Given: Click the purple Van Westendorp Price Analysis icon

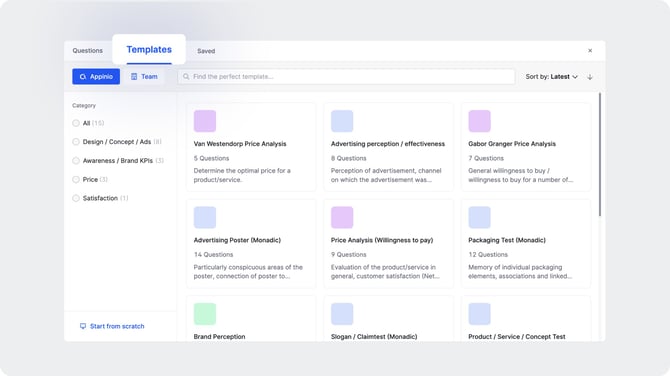Looking at the screenshot, I should point(205,121).
